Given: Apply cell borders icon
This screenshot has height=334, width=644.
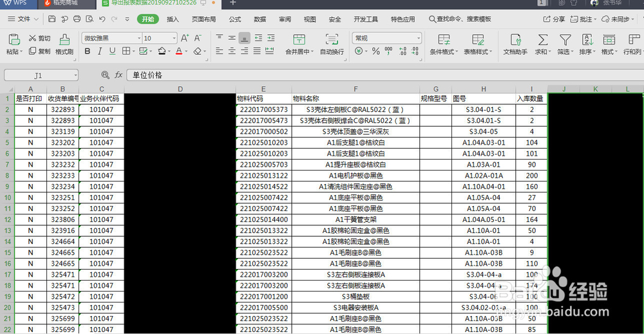Looking at the screenshot, I should coord(126,51).
